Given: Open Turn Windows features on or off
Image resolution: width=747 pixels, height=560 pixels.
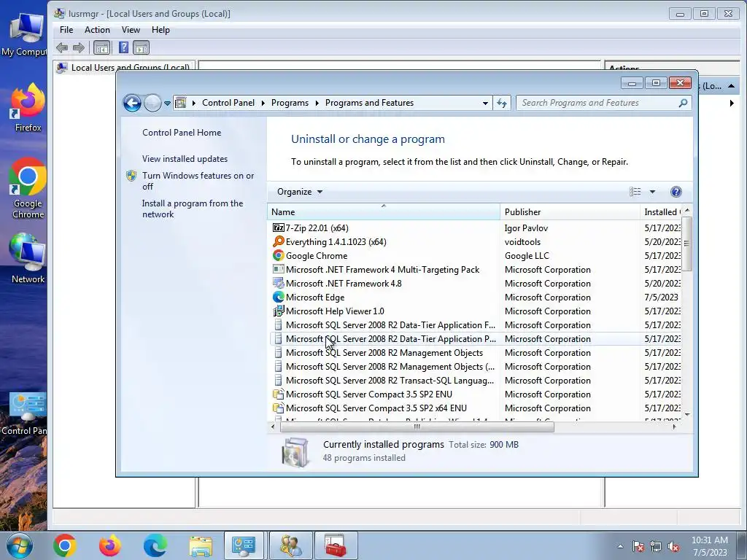Looking at the screenshot, I should (198, 181).
